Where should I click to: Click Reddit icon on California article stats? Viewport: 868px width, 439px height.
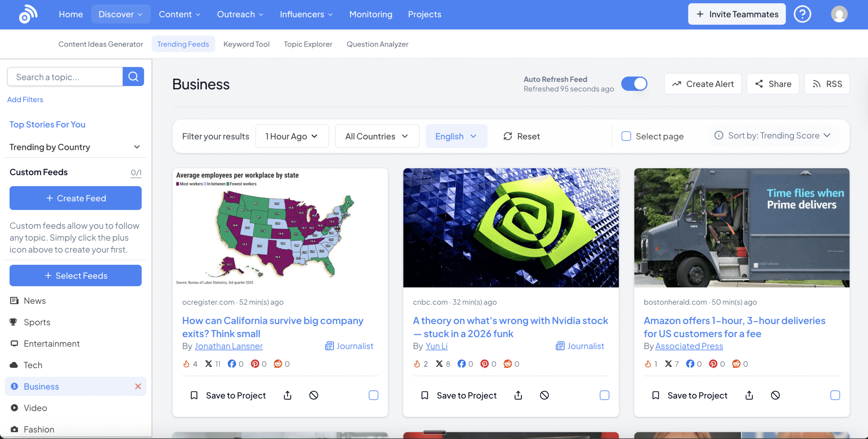(278, 364)
